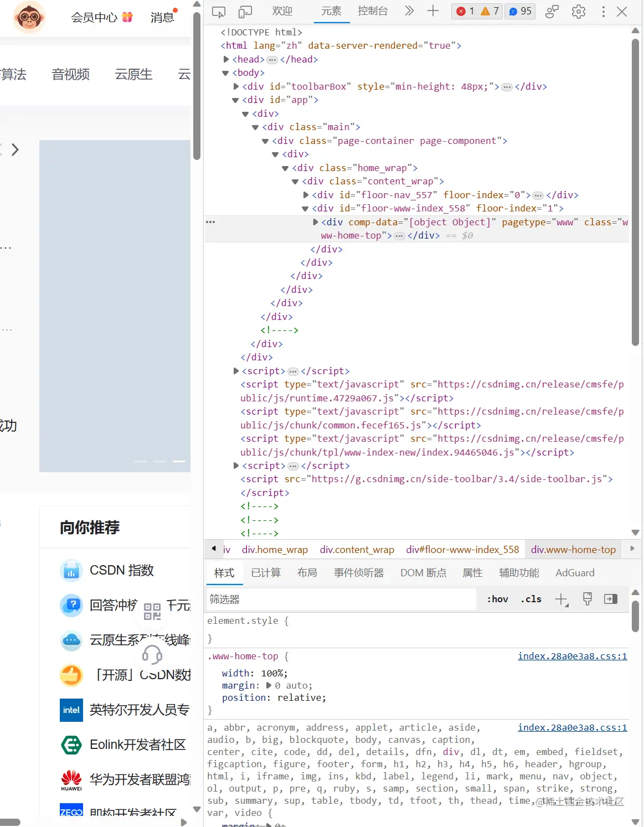Open the 属性 properties tab

coord(472,573)
